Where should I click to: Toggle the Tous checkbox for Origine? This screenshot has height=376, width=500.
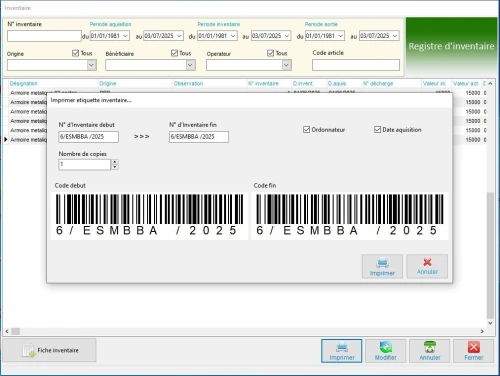click(x=76, y=53)
